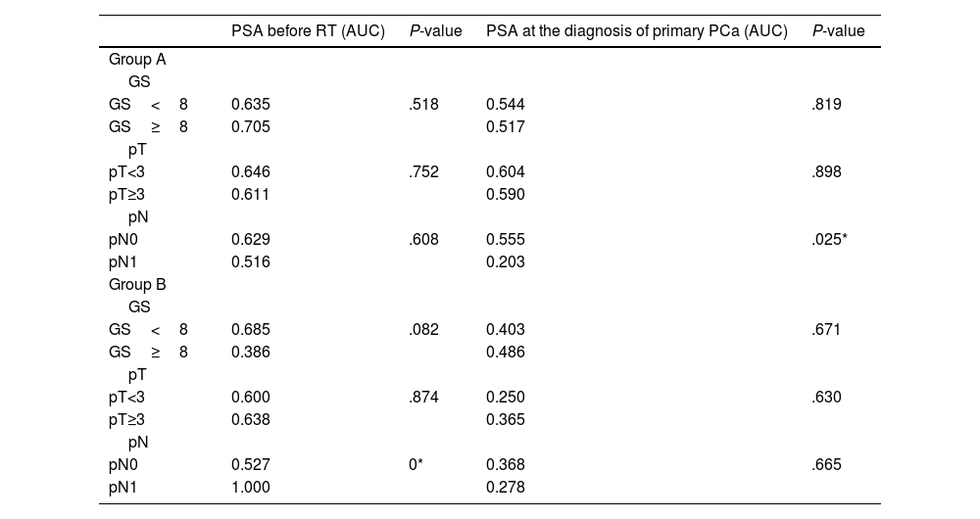Select the 1.000 AUC value
The image size is (980, 519).
click(x=251, y=488)
